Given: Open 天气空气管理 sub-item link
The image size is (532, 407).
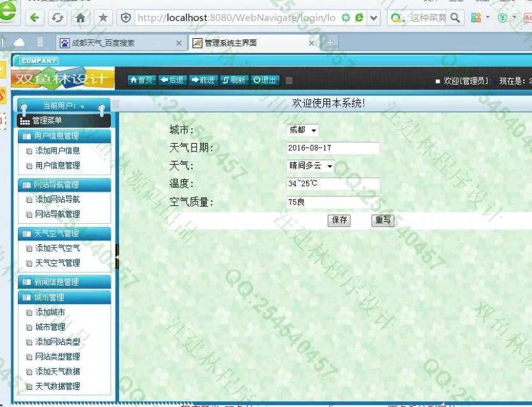Looking at the screenshot, I should (x=57, y=263).
